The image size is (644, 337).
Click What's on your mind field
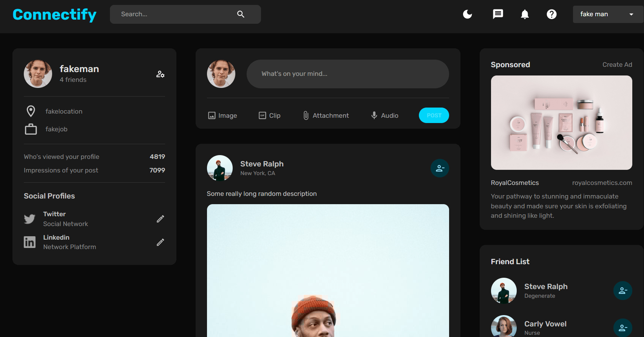coord(347,74)
